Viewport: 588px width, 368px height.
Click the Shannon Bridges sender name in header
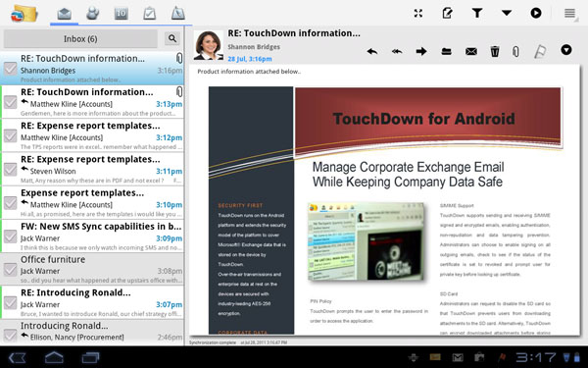coord(254,47)
